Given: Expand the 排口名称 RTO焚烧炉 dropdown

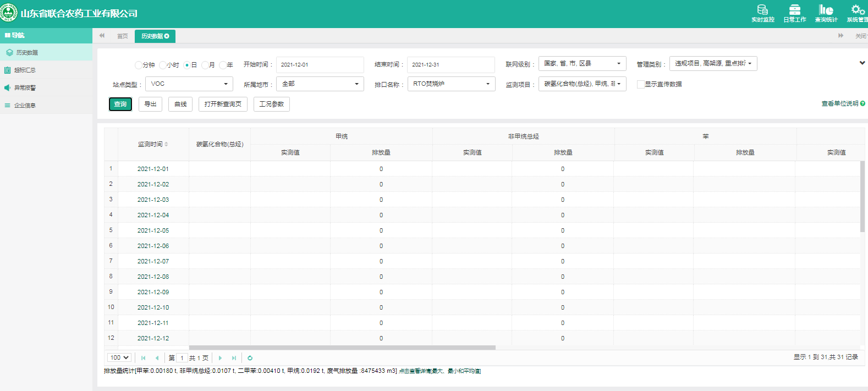Looking at the screenshot, I should coord(451,84).
